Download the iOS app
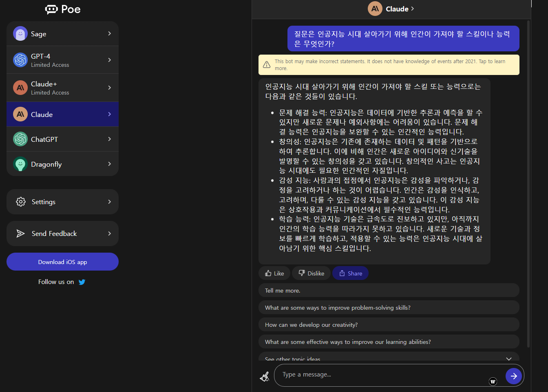 62,262
